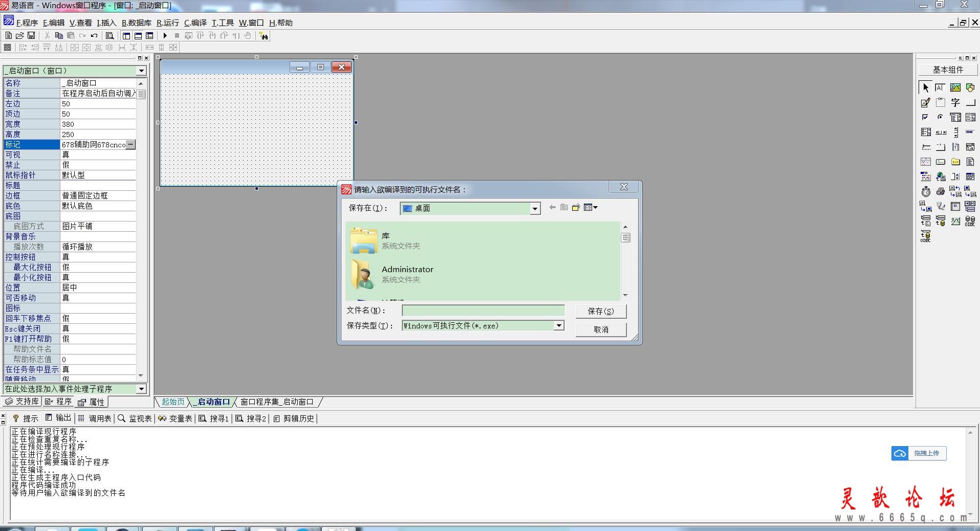Select the button component icon
This screenshot has width=980, height=531.
970,102
